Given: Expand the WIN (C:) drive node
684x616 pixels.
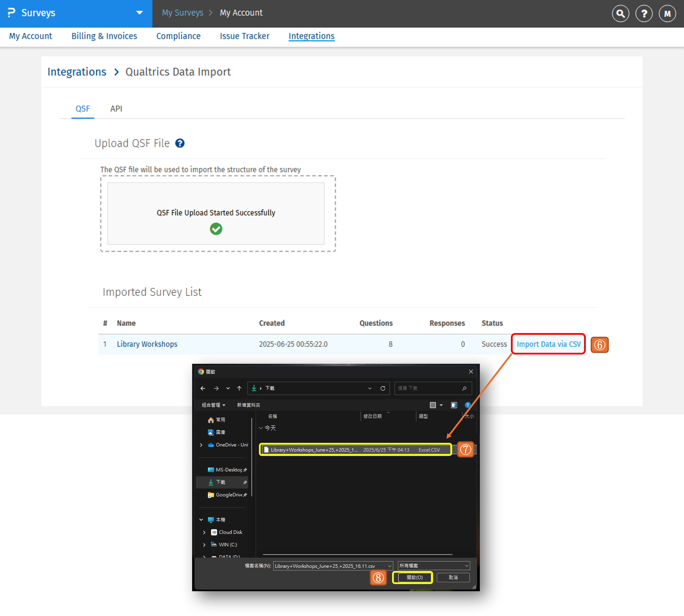Looking at the screenshot, I should pyautogui.click(x=204, y=545).
